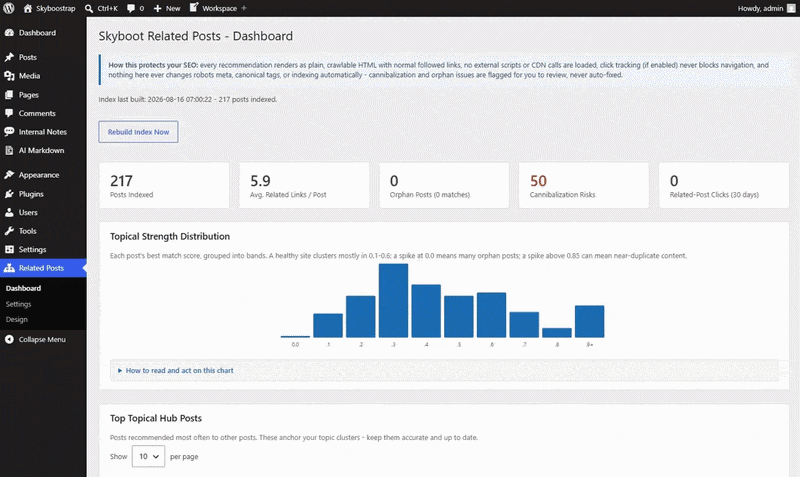Click the 5.9 Avg. Related Links card

pos(304,185)
